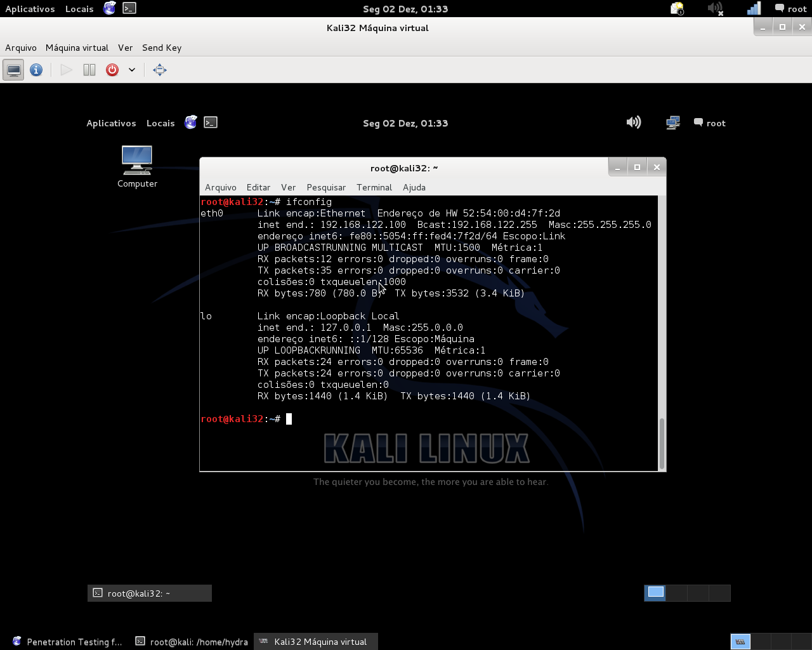Open host root user menu
Screen dimensions: 812x650
click(x=790, y=9)
